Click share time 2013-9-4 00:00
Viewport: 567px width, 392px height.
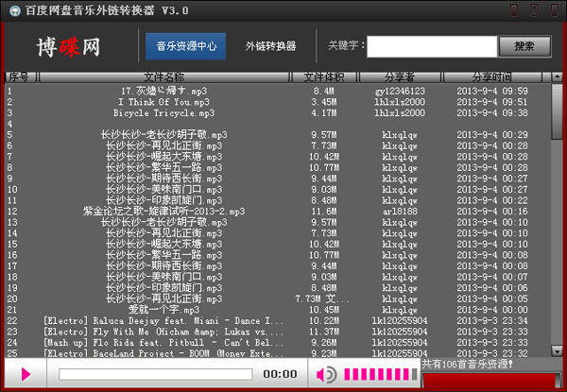[x=491, y=310]
